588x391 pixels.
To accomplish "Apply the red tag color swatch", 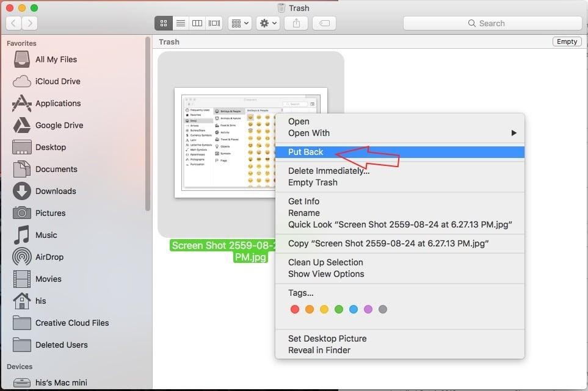I will 295,309.
